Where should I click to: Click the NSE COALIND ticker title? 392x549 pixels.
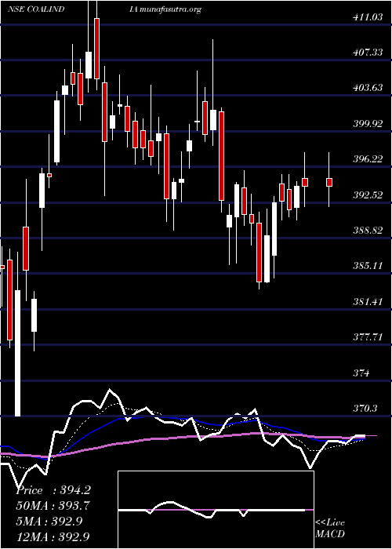[36, 9]
